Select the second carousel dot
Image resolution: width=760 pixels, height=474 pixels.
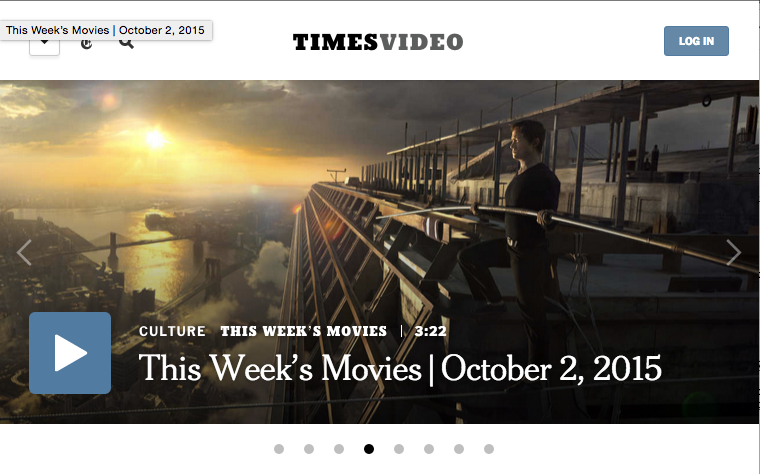click(x=309, y=449)
